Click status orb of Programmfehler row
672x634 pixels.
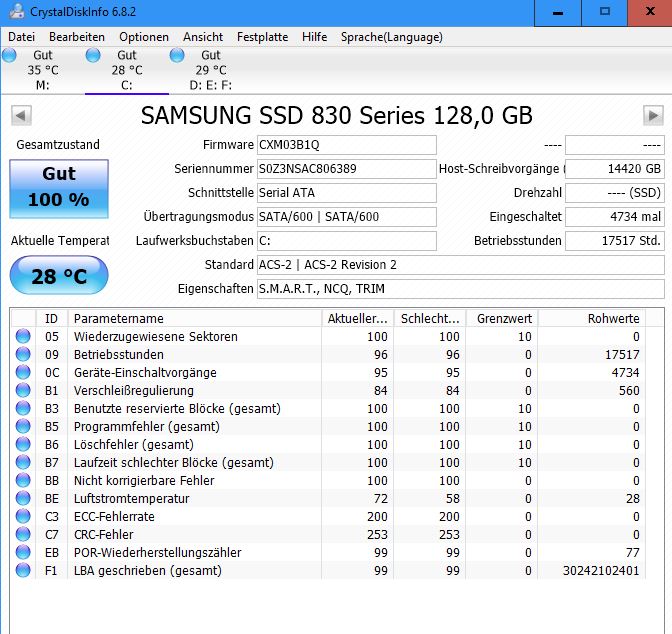pos(23,426)
